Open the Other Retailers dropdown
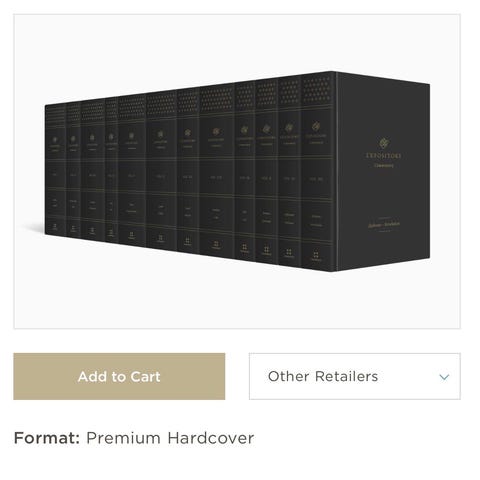480x480 pixels. pos(355,376)
